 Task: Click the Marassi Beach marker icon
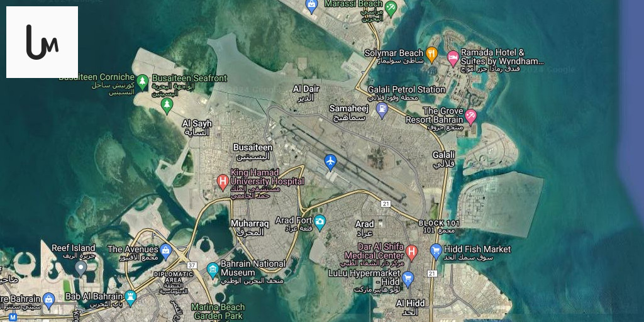[391, 8]
